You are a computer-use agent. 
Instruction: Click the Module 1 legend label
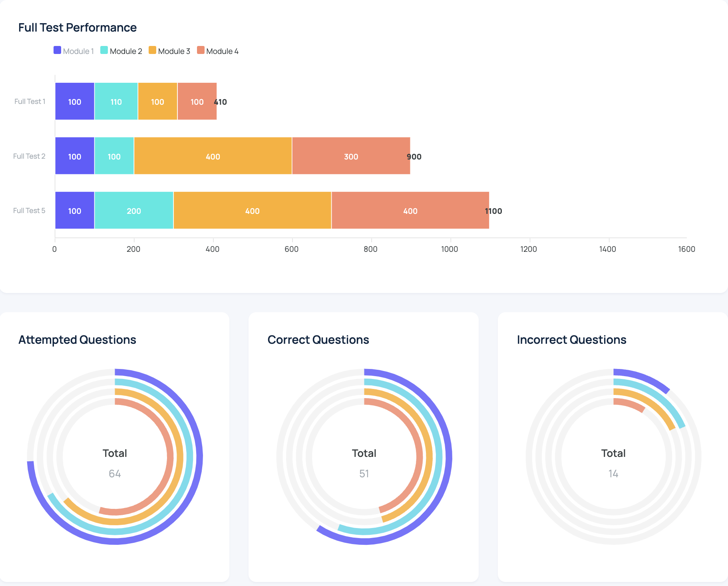[x=78, y=51]
